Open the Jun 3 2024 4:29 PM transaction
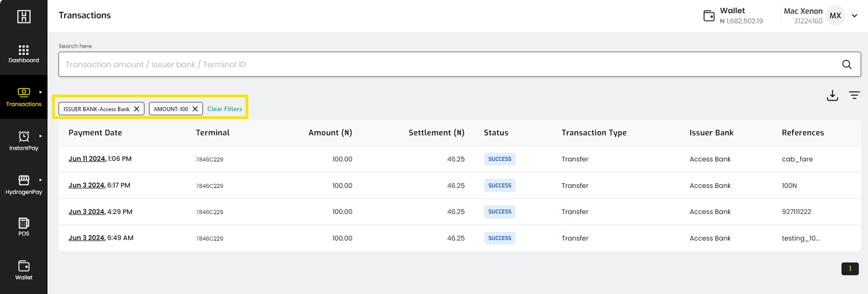This screenshot has height=294, width=868. (100, 212)
